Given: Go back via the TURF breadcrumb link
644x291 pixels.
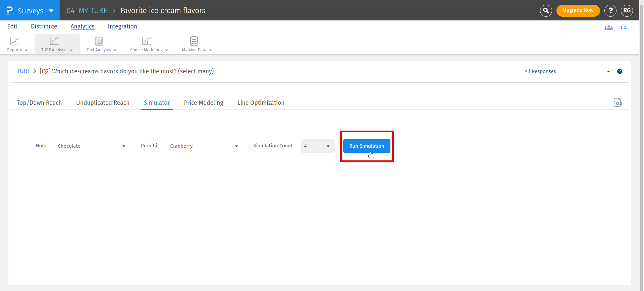Looking at the screenshot, I should [x=23, y=71].
